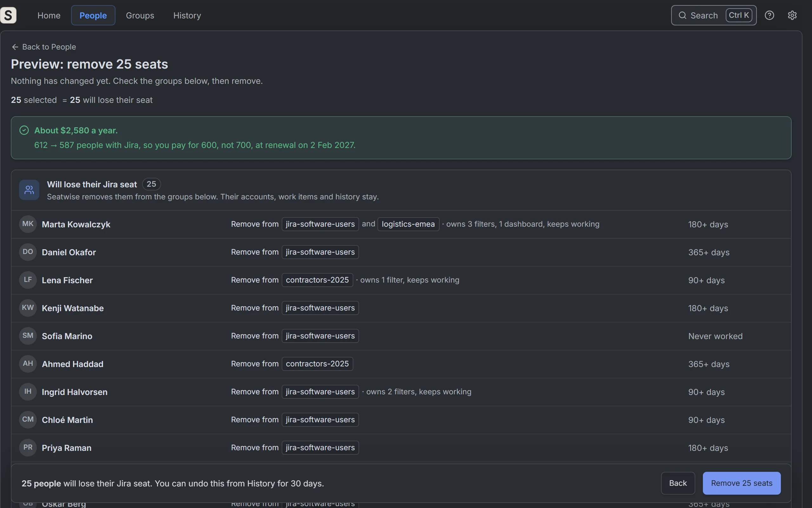Click the AH avatar for Ahmed Haddad
This screenshot has height=508, width=812.
[x=28, y=364]
